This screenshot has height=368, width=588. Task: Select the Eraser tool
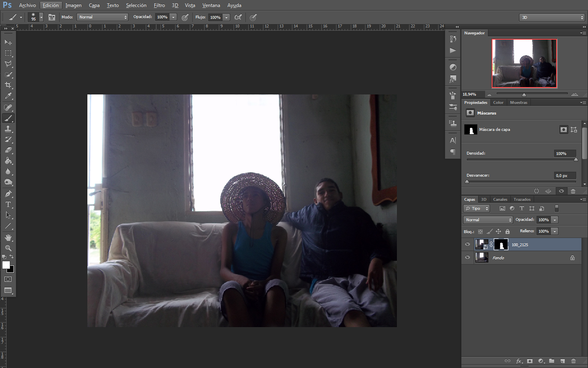[8, 150]
